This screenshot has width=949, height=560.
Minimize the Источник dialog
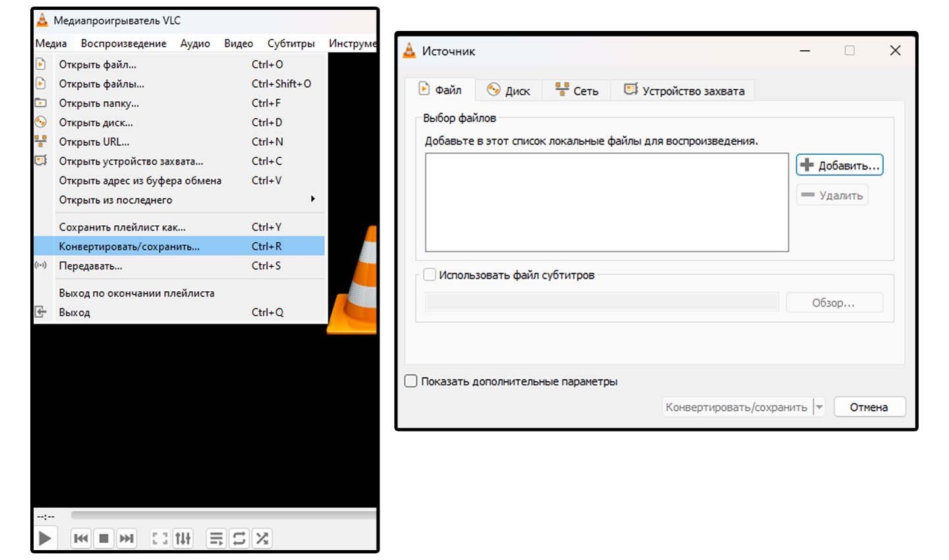pyautogui.click(x=805, y=51)
